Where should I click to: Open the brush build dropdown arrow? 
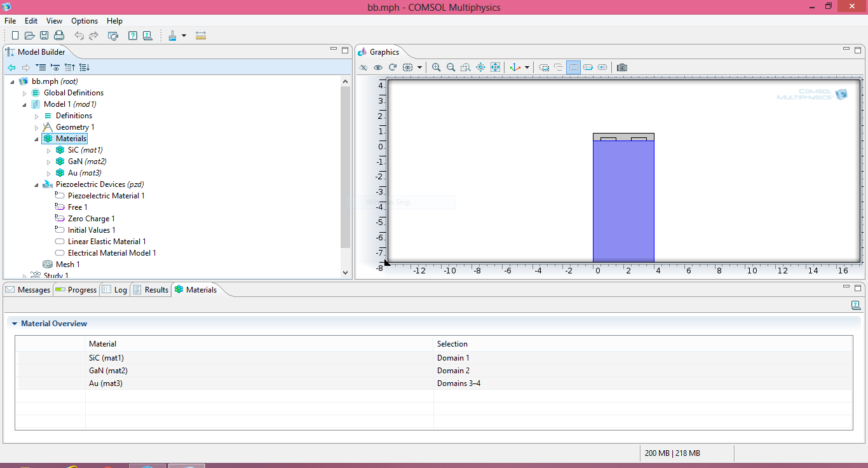point(184,36)
